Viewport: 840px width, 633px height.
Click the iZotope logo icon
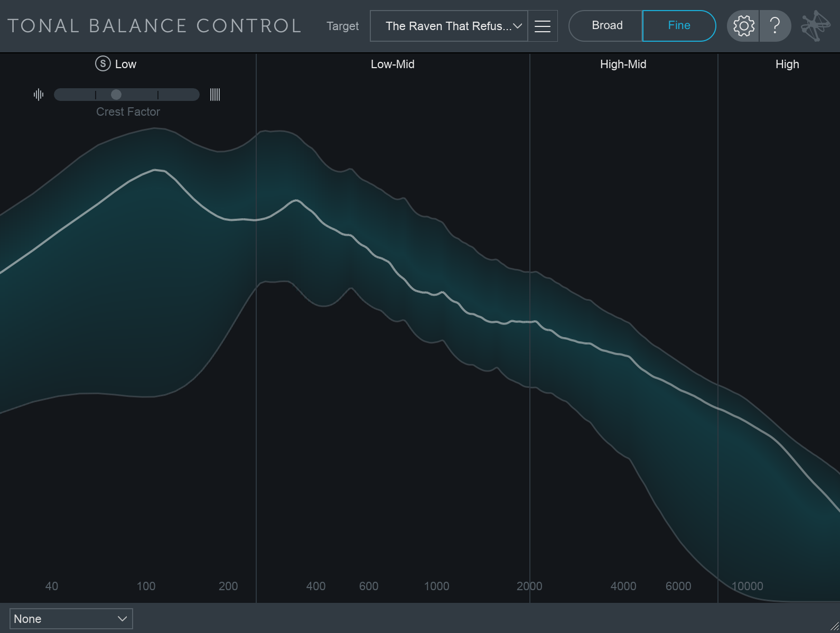click(x=816, y=26)
